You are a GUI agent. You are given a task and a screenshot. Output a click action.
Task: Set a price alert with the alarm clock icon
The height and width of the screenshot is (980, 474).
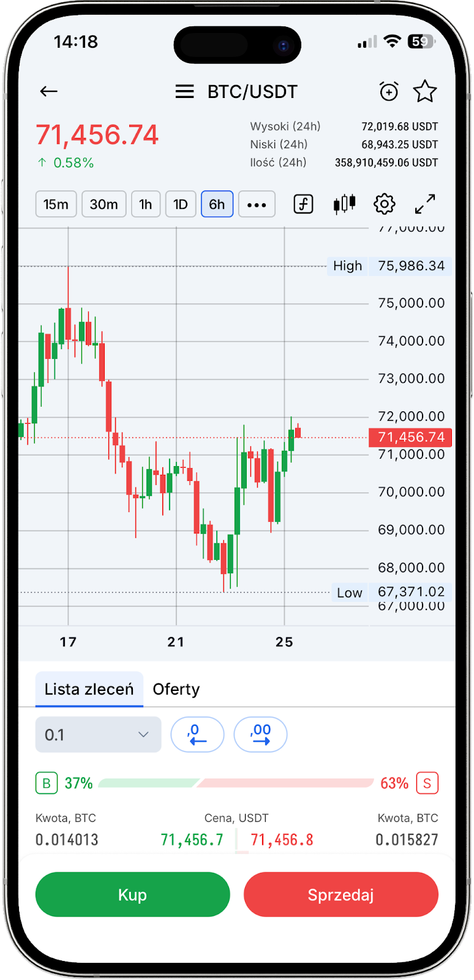389,92
